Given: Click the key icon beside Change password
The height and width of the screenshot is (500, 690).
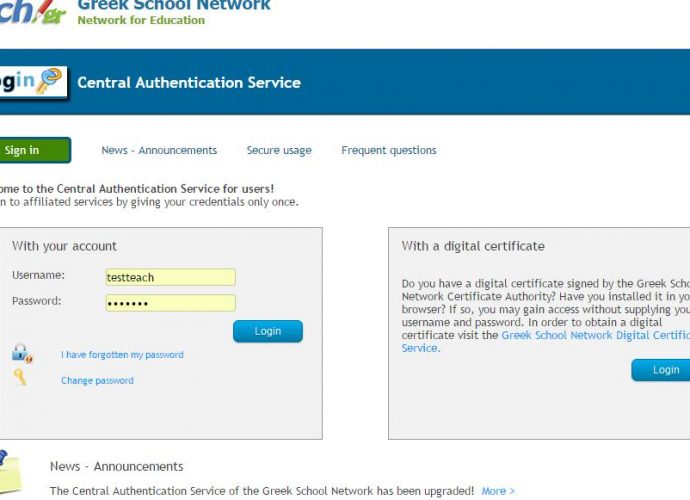Looking at the screenshot, I should coord(20,377).
